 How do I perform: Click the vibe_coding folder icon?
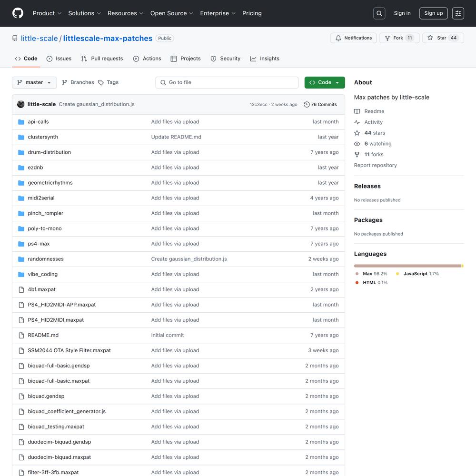(21, 274)
